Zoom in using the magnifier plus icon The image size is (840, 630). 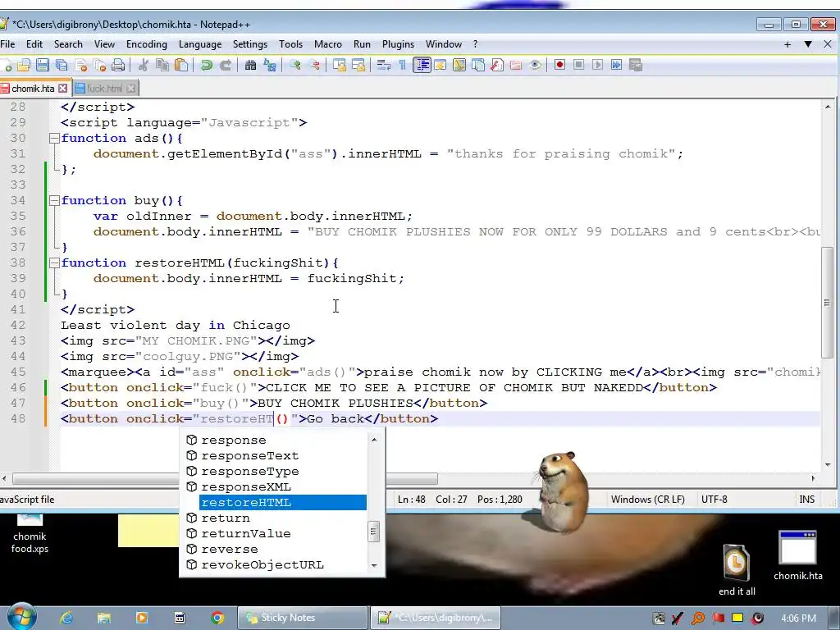pos(294,66)
